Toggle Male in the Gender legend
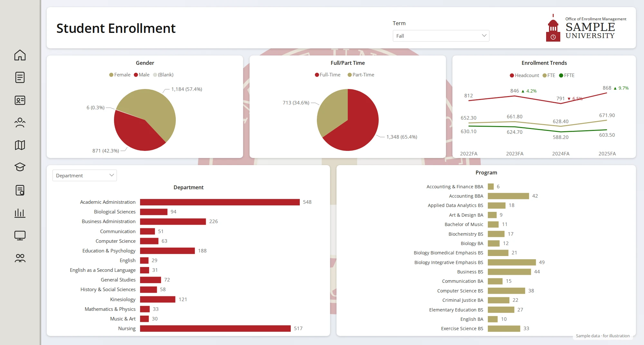 [x=142, y=75]
